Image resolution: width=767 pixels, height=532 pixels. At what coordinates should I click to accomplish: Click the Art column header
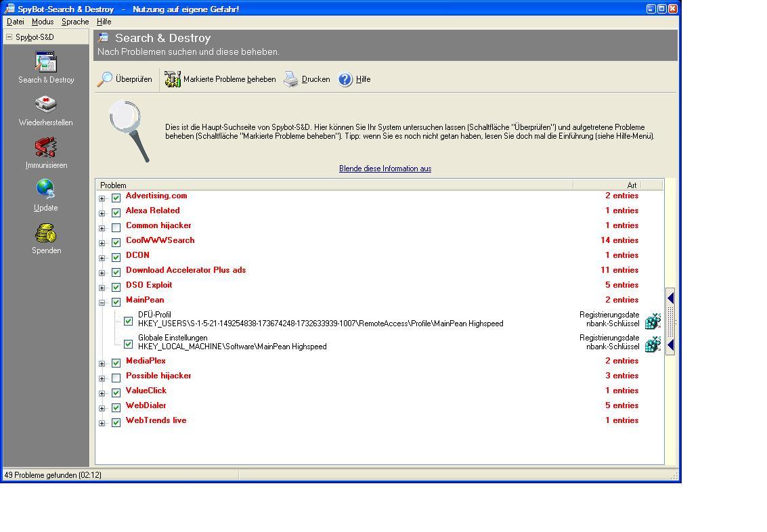coord(607,185)
